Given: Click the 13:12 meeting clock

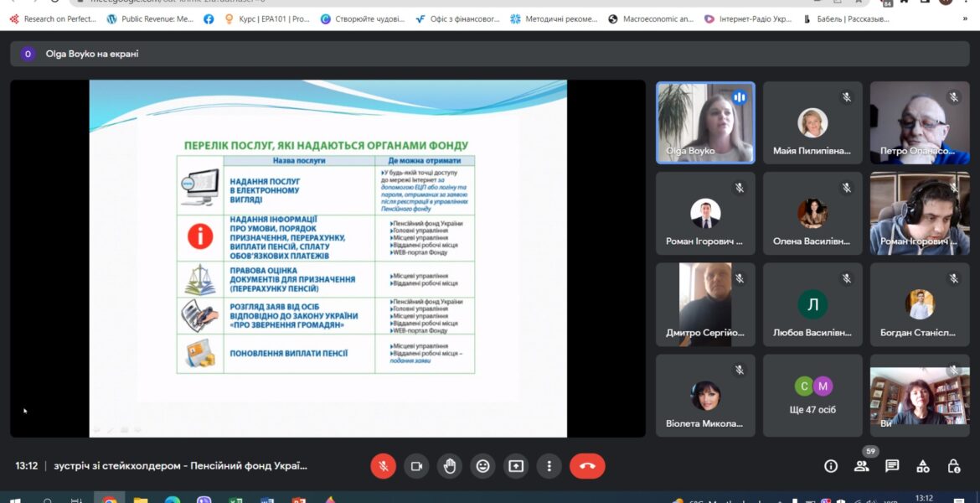Looking at the screenshot, I should 26,466.
